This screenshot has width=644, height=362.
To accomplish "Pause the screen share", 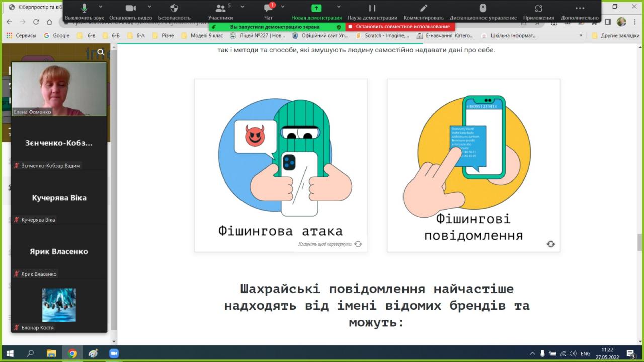I will pos(372,9).
